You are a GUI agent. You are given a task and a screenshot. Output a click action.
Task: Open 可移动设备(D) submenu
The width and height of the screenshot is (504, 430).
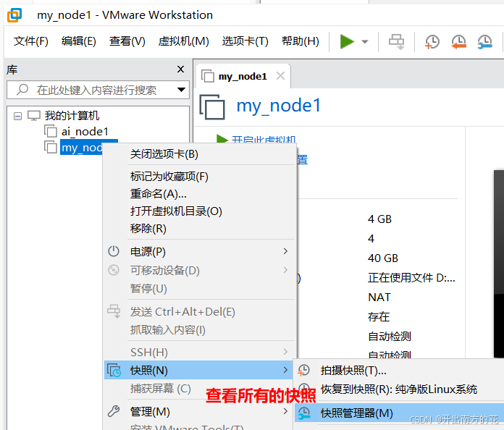point(200,270)
